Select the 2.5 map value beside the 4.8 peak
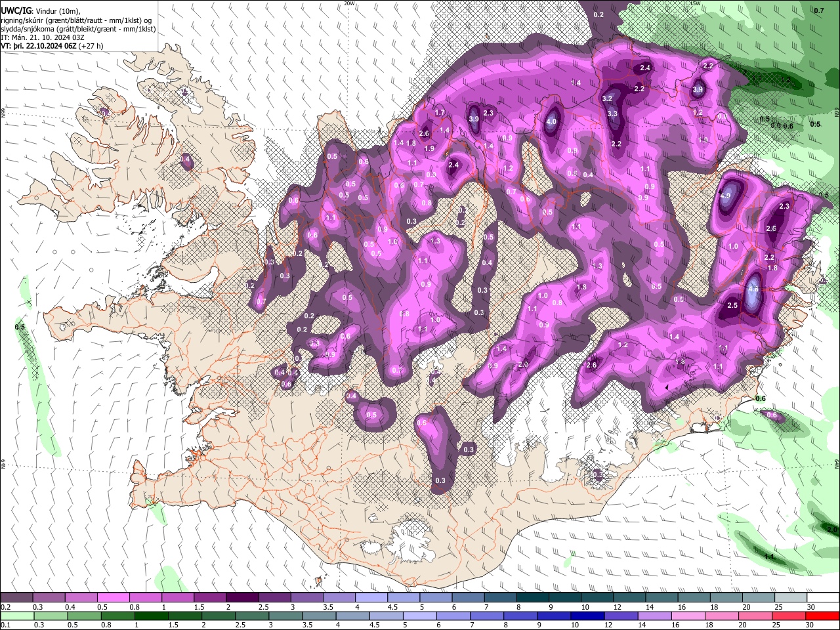 point(732,305)
